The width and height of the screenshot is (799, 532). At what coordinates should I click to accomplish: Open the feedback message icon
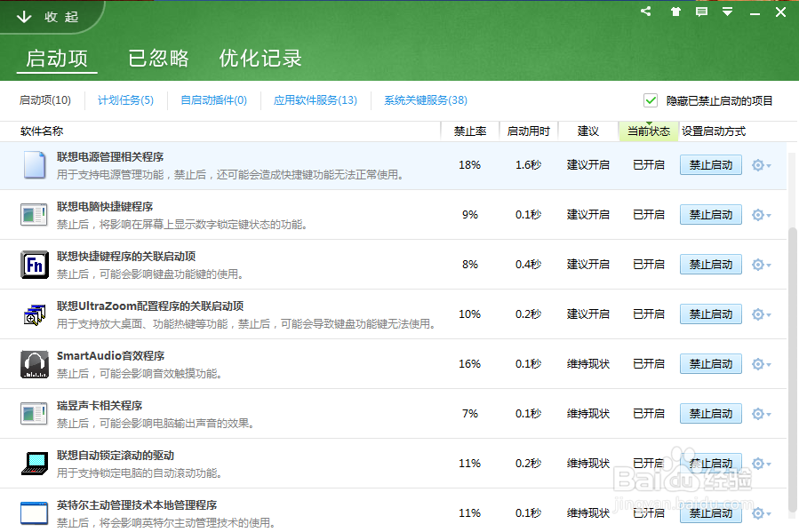click(701, 12)
